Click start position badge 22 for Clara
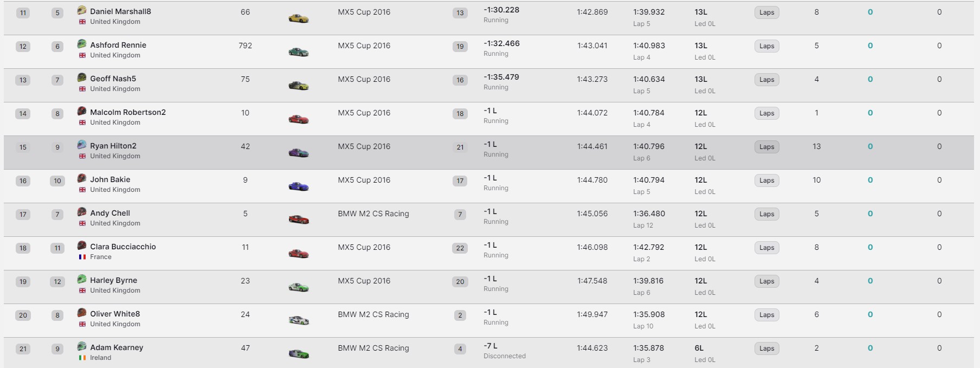 point(460,248)
